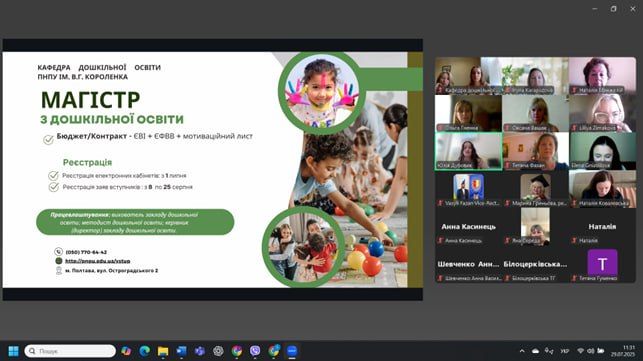
Task: Click muted mic icon on Тетяна Фазан tile
Action: 508,166
